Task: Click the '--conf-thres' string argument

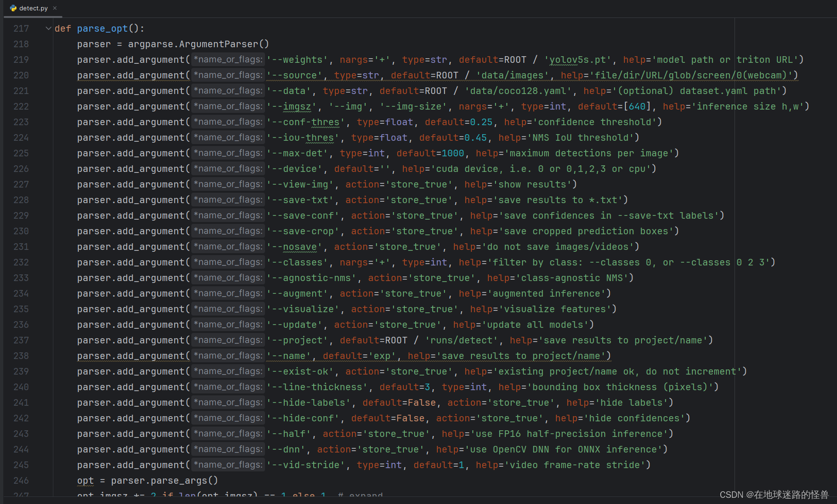Action: coord(306,122)
